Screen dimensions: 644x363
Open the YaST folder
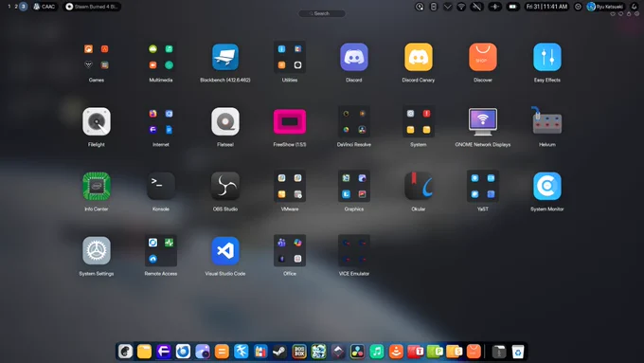click(x=483, y=186)
